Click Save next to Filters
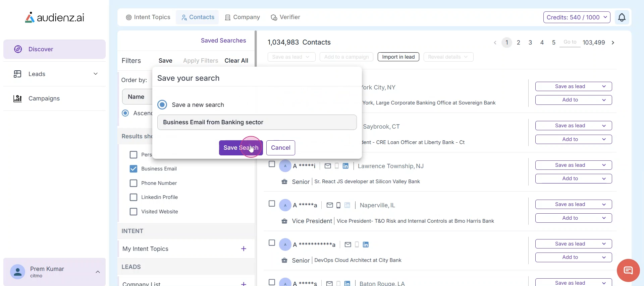Image resolution: width=644 pixels, height=286 pixels. click(165, 61)
